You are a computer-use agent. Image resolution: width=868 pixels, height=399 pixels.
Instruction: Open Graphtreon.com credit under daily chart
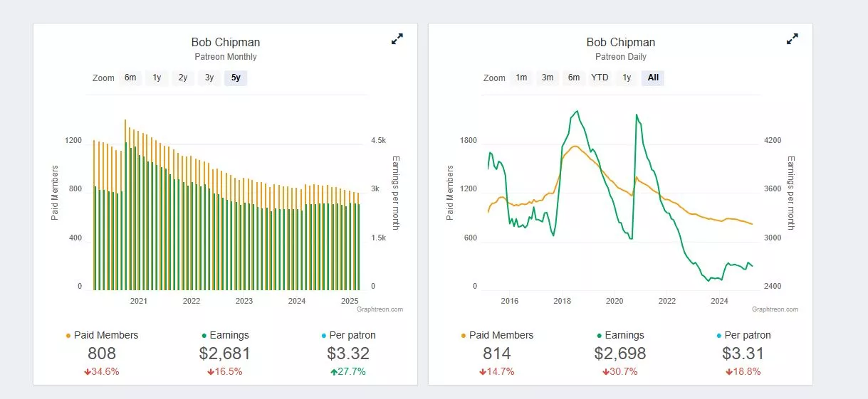[775, 309]
